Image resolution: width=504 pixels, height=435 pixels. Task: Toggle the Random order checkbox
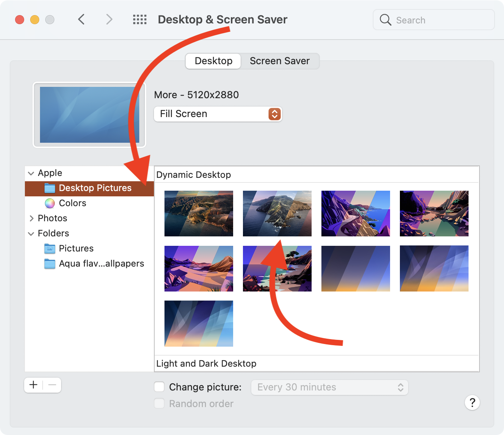(159, 403)
